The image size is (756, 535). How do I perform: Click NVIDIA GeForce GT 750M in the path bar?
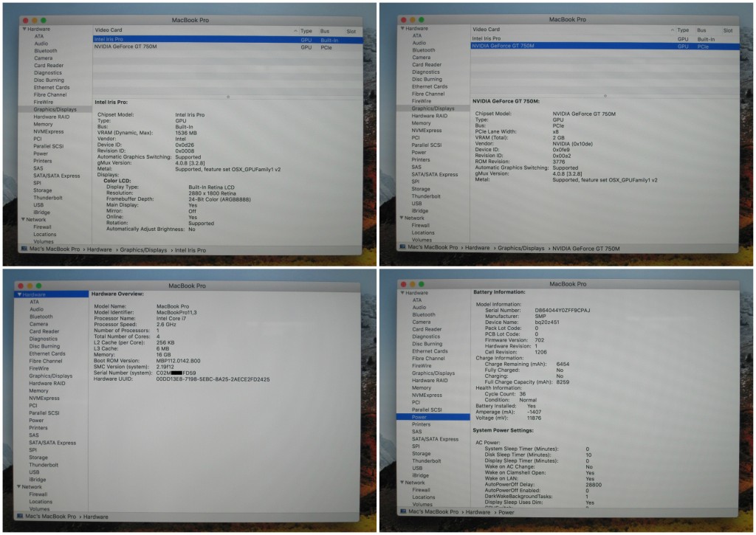pos(585,249)
